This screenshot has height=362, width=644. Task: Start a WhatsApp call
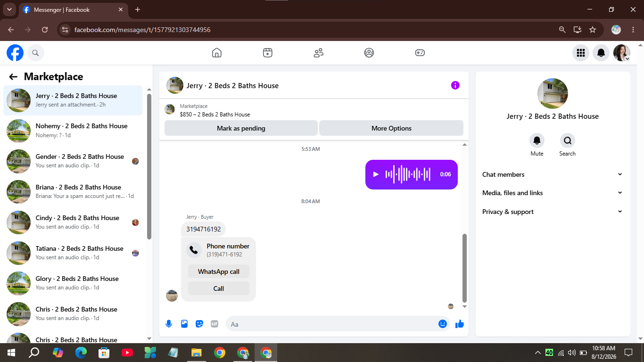click(x=219, y=271)
